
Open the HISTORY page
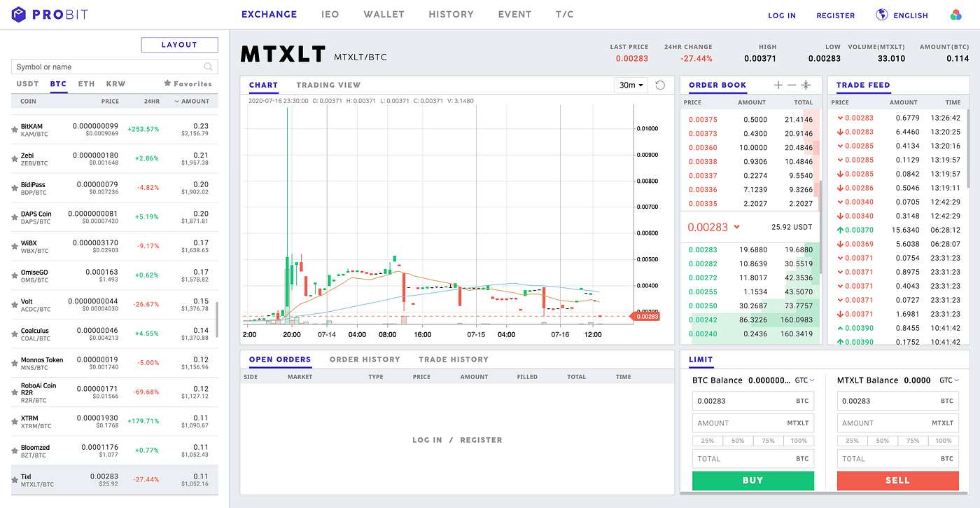451,14
